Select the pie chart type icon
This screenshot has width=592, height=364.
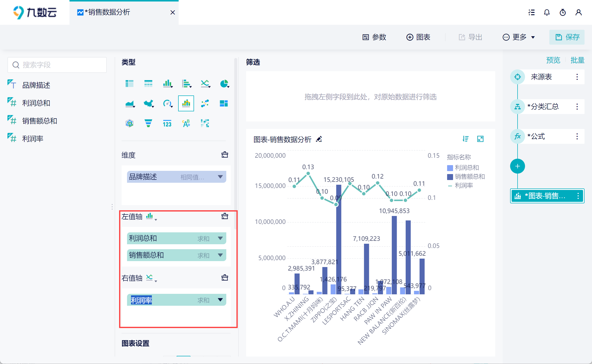pos(224,84)
